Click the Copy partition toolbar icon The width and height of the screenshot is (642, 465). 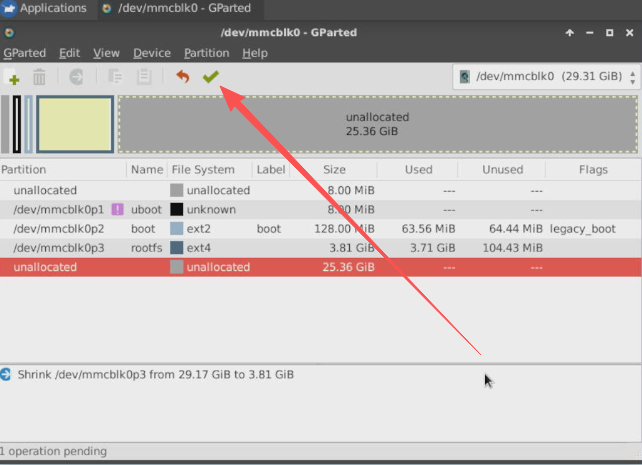click(x=115, y=77)
